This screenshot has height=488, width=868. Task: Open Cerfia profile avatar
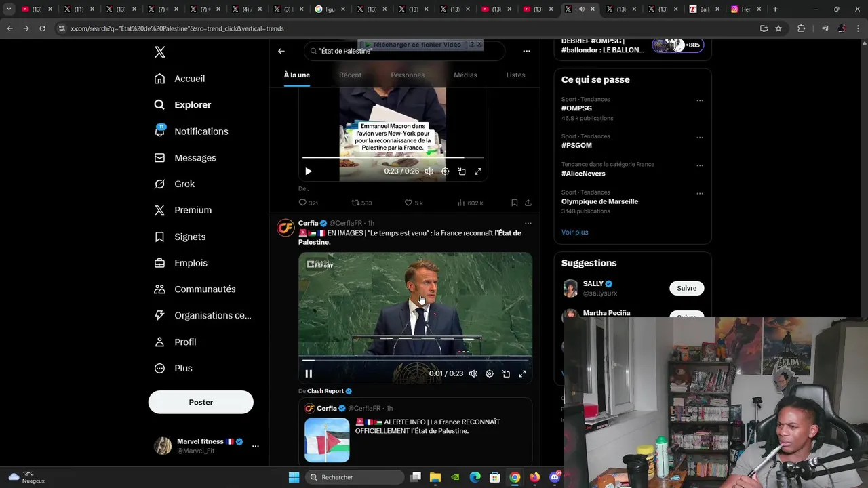point(286,228)
